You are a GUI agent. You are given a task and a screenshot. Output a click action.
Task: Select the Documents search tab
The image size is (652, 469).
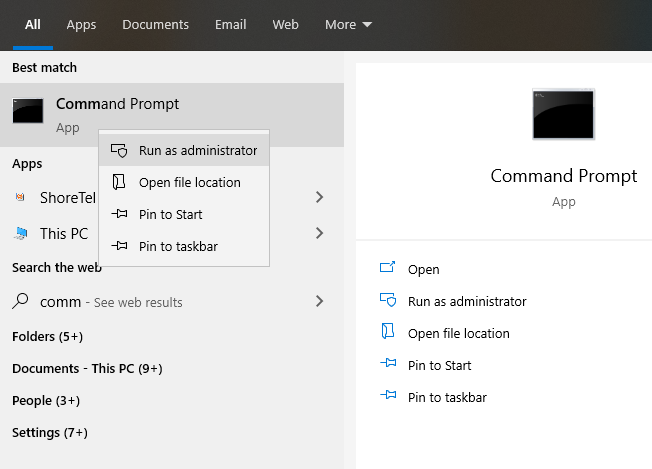click(156, 25)
